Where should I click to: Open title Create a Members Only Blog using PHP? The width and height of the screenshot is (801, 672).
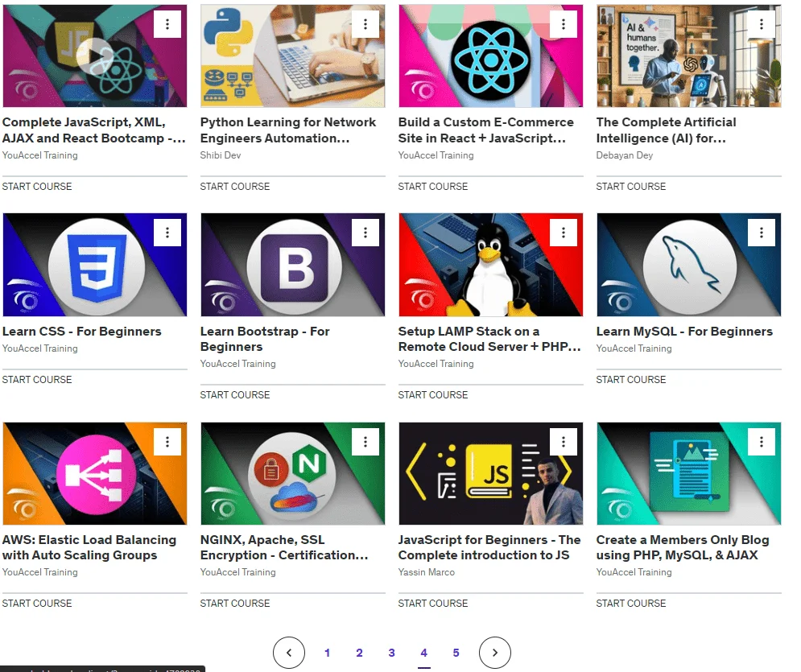[683, 547]
